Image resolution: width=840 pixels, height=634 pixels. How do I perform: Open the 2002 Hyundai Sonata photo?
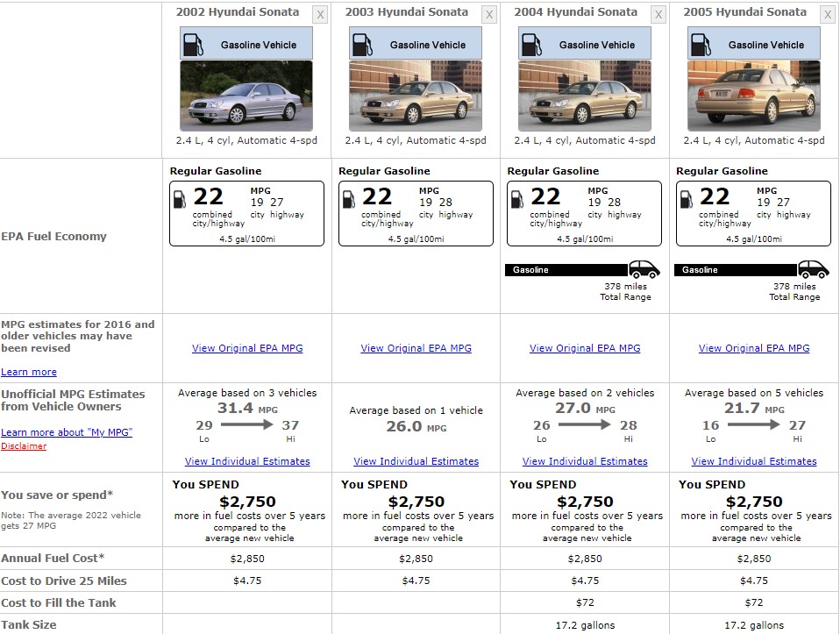tap(246, 96)
